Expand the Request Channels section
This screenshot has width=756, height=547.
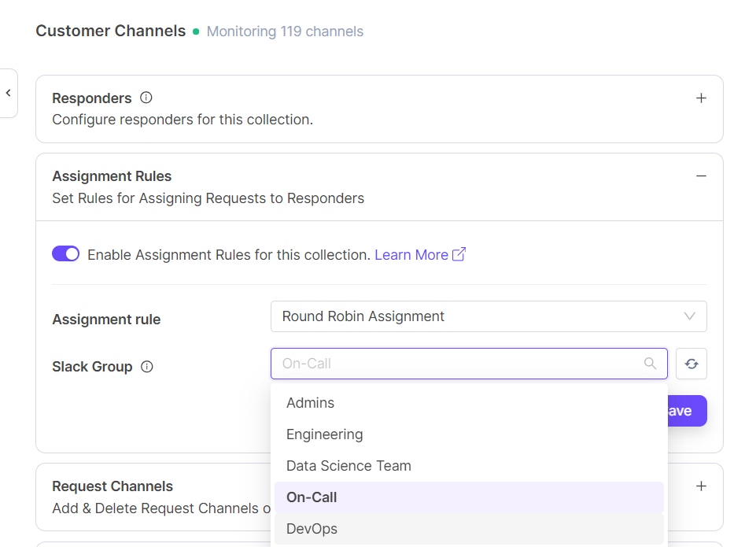pos(701,486)
